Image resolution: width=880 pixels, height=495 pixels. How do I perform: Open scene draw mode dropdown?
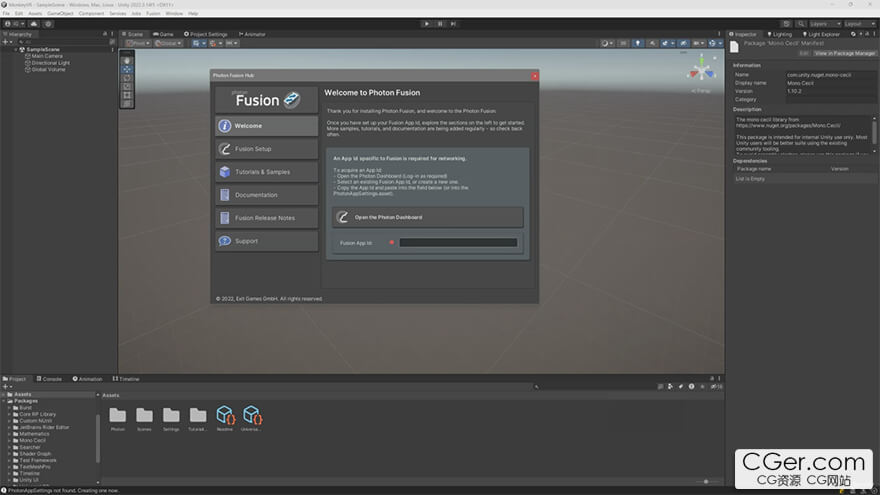click(x=607, y=43)
